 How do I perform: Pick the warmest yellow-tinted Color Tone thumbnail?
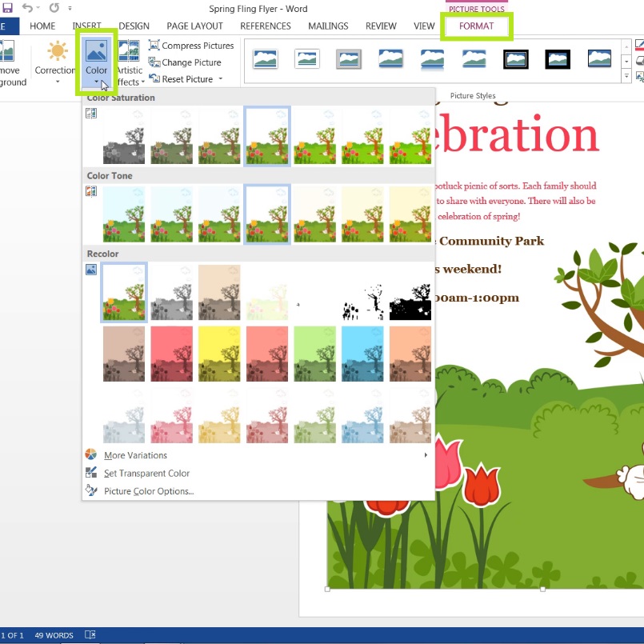click(410, 214)
